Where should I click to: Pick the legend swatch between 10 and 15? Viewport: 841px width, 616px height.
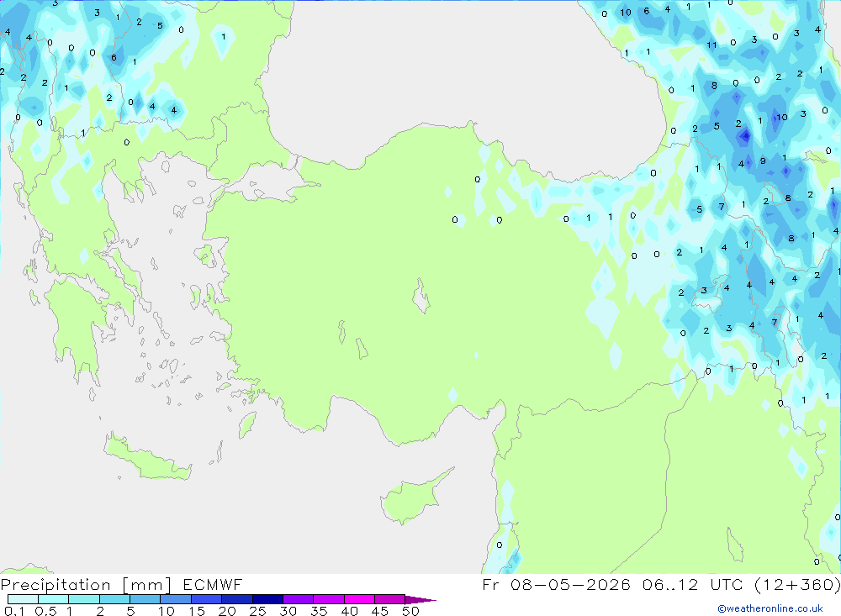[x=176, y=599]
